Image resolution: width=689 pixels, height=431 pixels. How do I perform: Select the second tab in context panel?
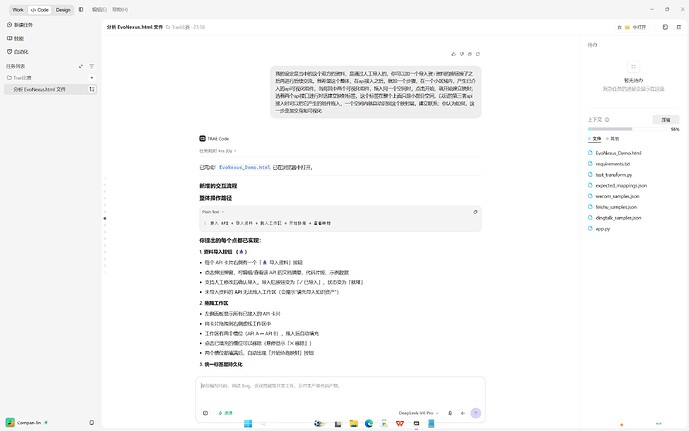pyautogui.click(x=613, y=139)
